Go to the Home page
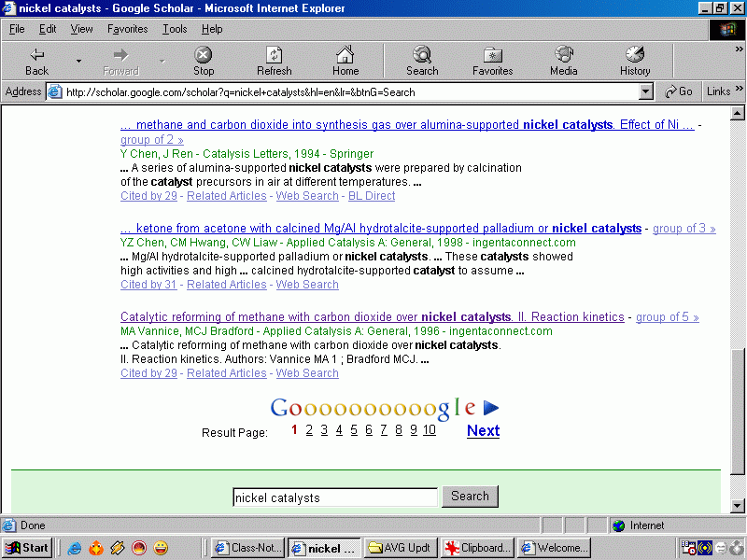The width and height of the screenshot is (747, 560). click(x=345, y=62)
